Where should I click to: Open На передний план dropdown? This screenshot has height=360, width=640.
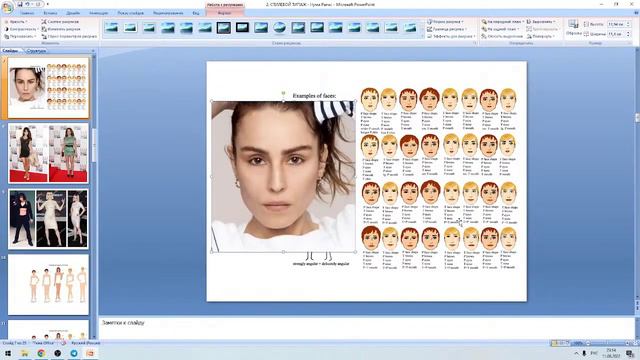tap(503, 21)
